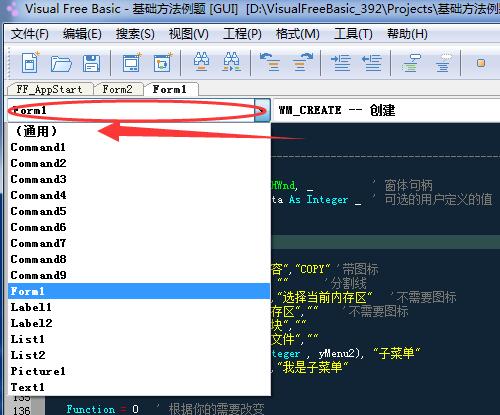Click the Open folder toolbar icon

[61, 63]
